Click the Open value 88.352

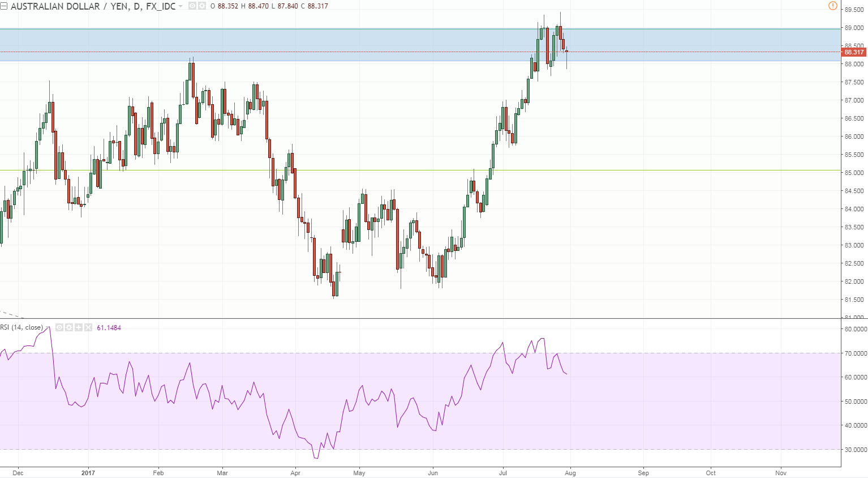(x=227, y=6)
